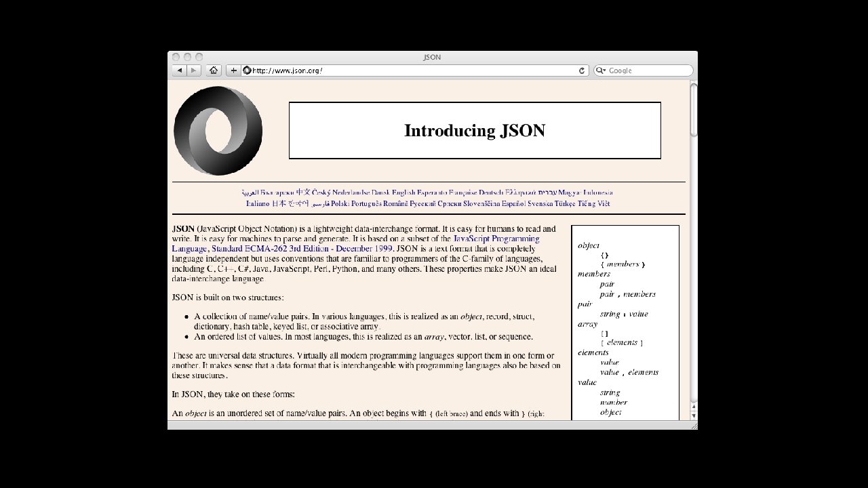
Task: Click the scrollbar up arrow
Action: click(x=694, y=406)
